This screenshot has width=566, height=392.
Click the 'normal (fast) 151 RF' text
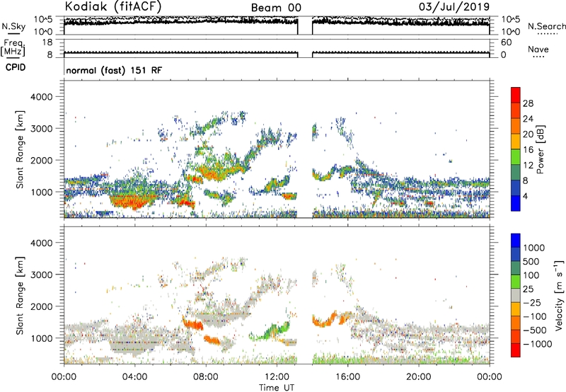click(114, 70)
